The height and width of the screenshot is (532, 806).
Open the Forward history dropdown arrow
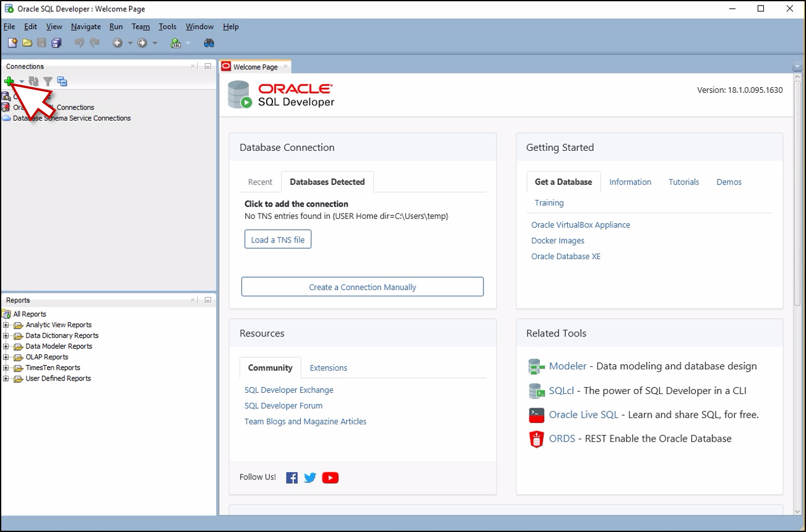pos(155,43)
